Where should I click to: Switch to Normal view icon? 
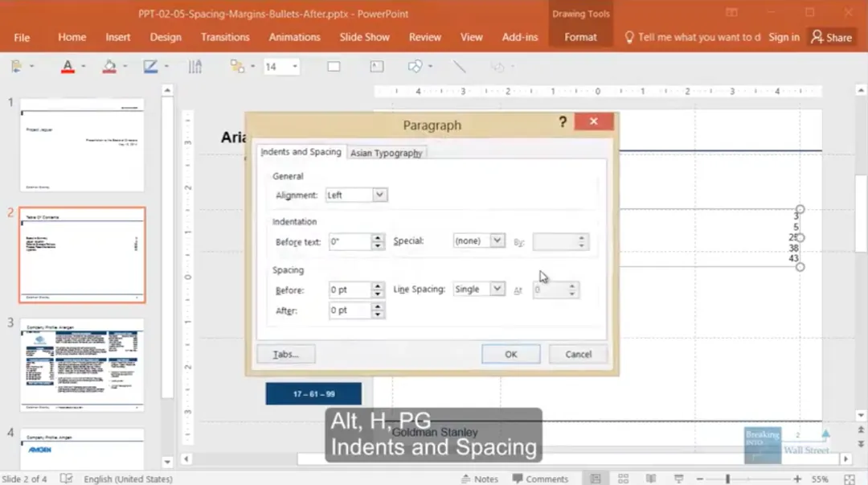[595, 479]
